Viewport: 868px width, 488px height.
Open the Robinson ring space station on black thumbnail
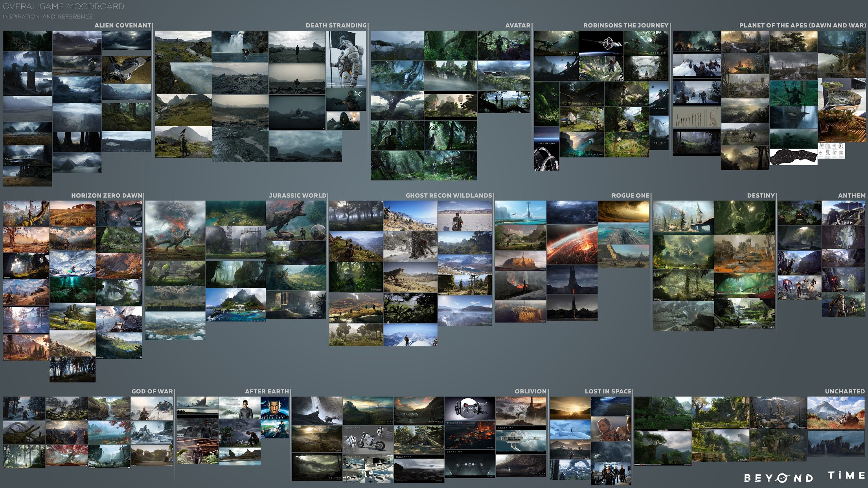tap(601, 43)
